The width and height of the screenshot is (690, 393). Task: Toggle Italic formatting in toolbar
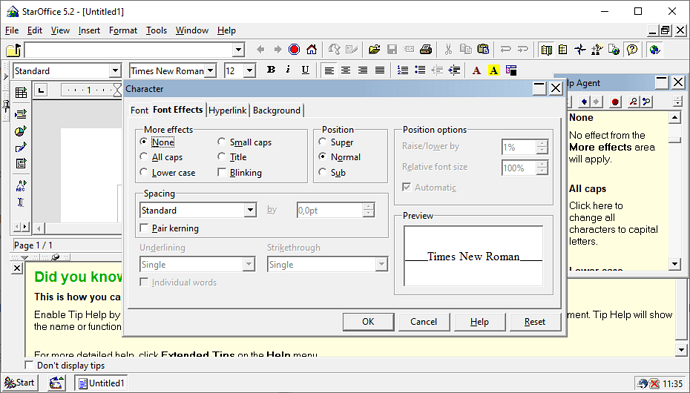click(x=288, y=70)
